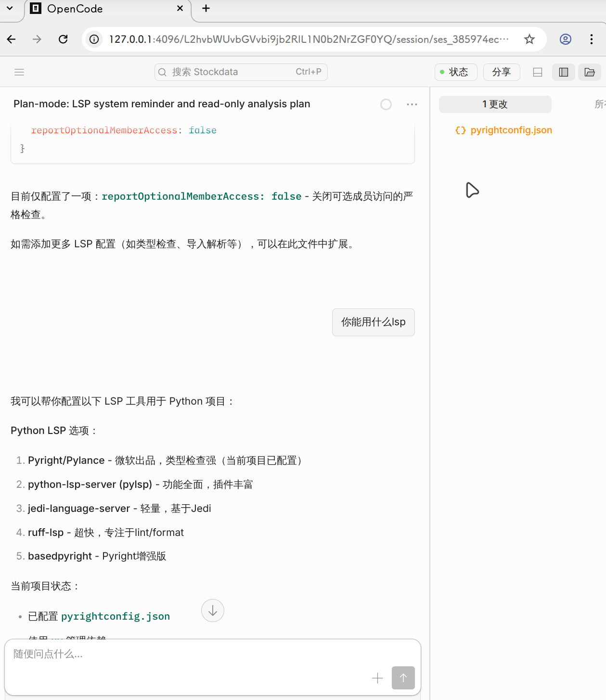Click the circular session status icon
Screen dimensions: 606x700
(386, 104)
